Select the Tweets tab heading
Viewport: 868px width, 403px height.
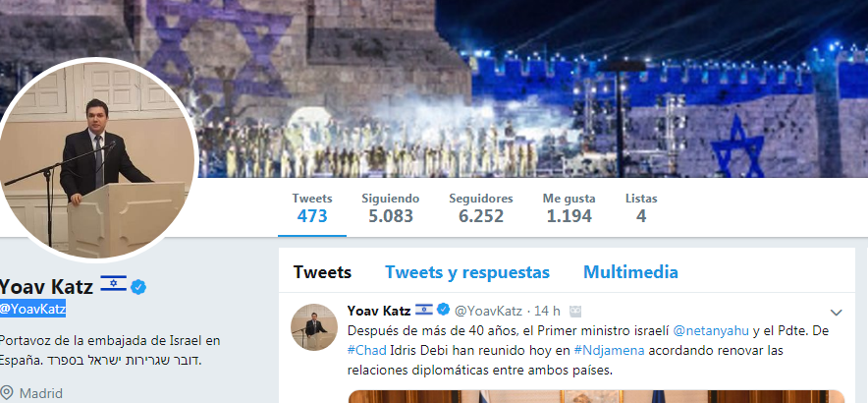tap(322, 272)
